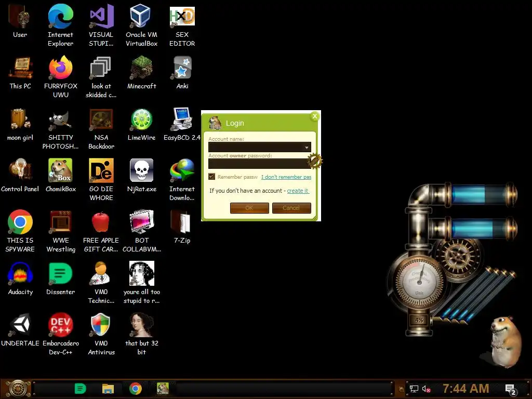Screen dimensions: 532x399
Task: Expand the Account name dropdown
Action: [307, 147]
